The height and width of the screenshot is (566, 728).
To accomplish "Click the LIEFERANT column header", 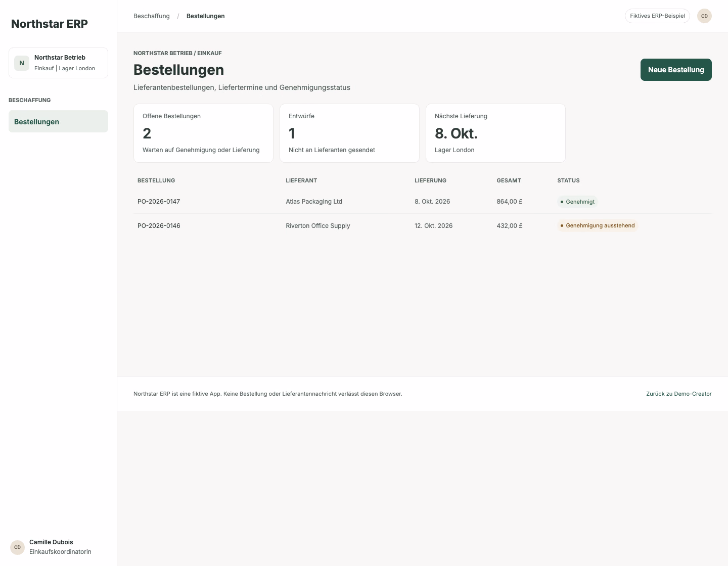I will point(301,180).
